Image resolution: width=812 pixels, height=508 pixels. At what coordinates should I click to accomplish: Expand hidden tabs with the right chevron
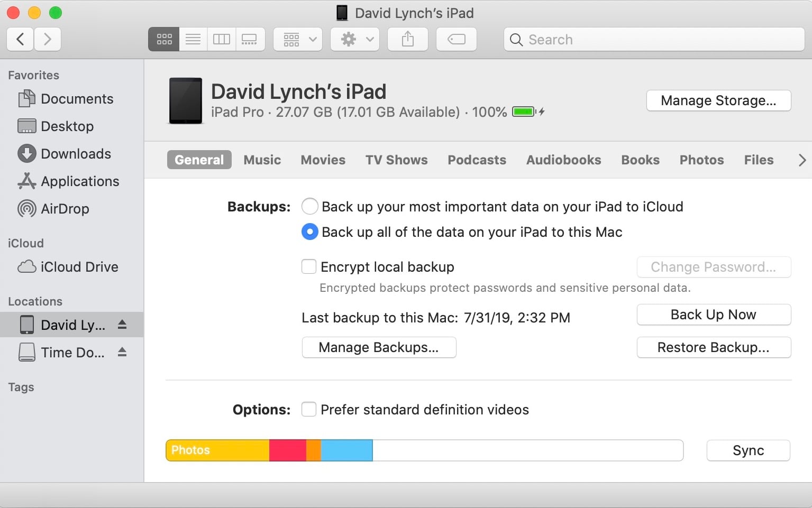coord(802,160)
